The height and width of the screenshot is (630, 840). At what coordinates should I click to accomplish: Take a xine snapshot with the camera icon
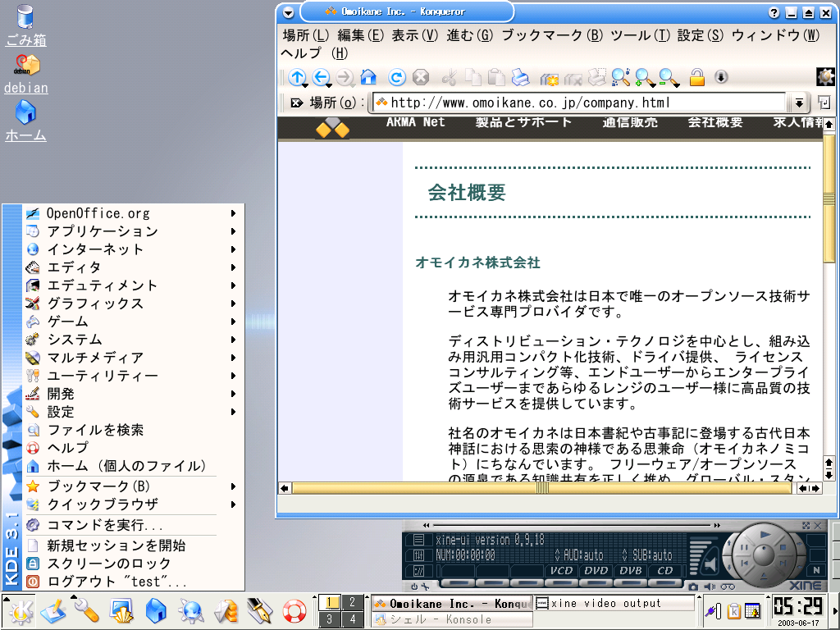693,587
